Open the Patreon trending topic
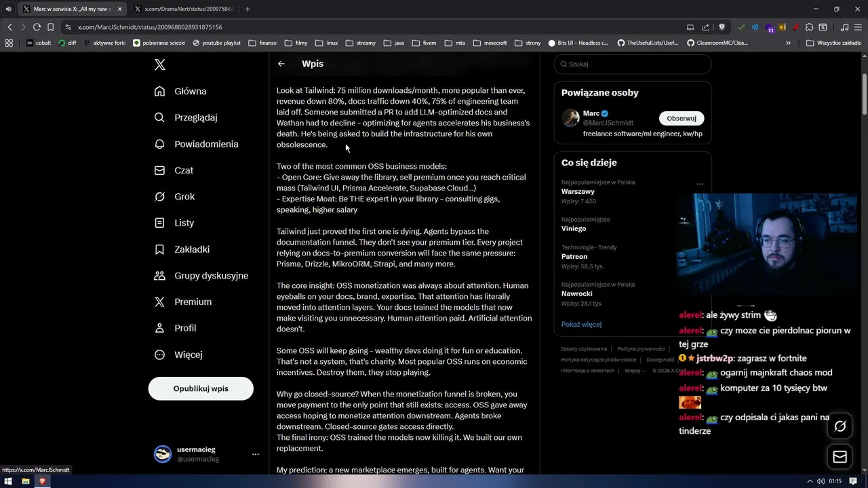This screenshot has width=868, height=488. pos(574,257)
